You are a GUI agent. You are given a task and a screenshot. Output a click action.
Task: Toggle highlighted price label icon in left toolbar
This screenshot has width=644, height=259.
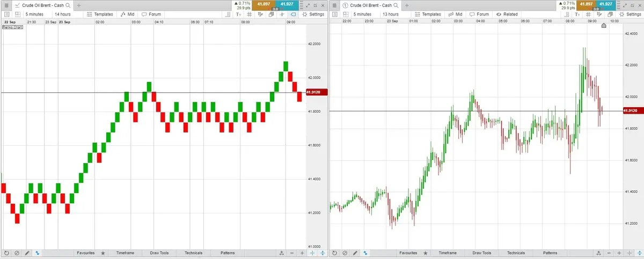(x=294, y=14)
